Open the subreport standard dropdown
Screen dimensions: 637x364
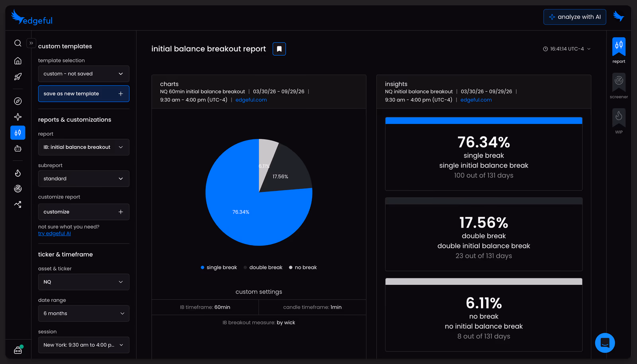[x=84, y=179]
